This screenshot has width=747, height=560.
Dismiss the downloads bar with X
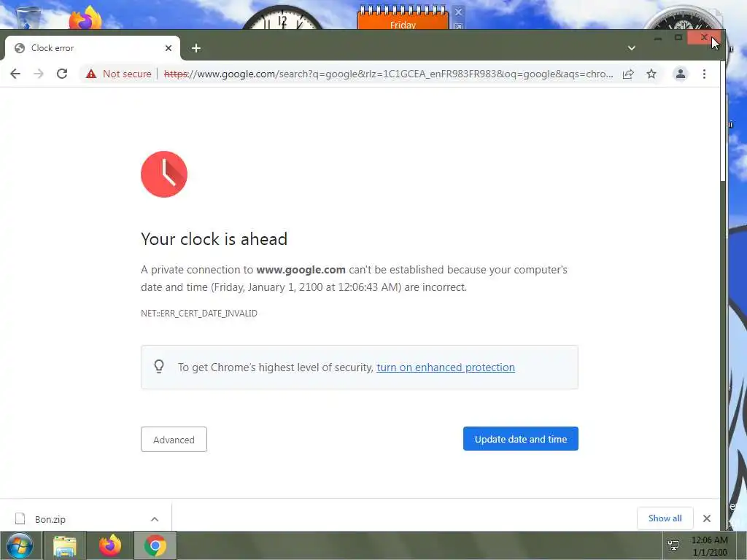[x=707, y=518]
